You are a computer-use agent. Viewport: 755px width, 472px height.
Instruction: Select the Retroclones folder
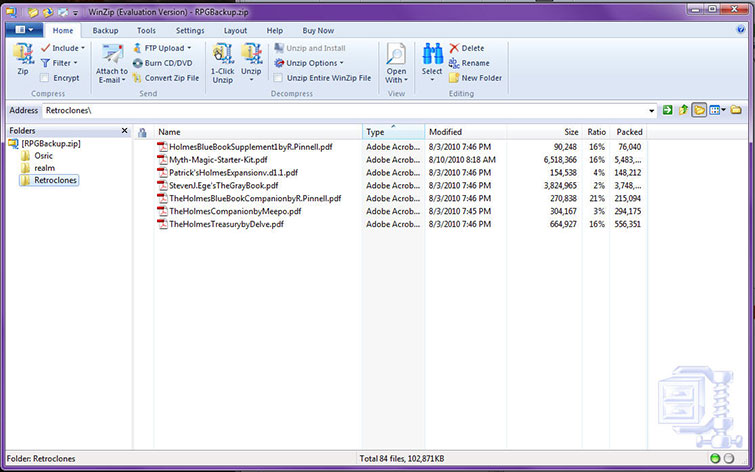click(x=49, y=180)
